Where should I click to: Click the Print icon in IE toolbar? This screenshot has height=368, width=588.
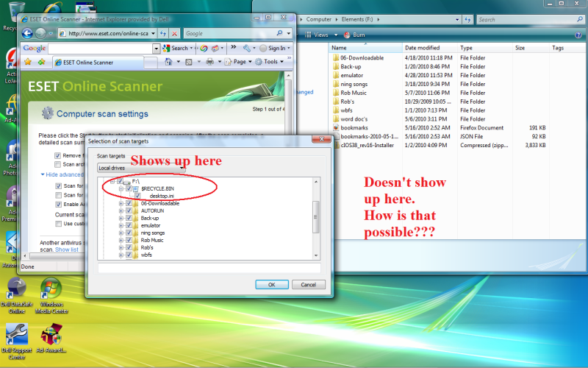point(209,62)
